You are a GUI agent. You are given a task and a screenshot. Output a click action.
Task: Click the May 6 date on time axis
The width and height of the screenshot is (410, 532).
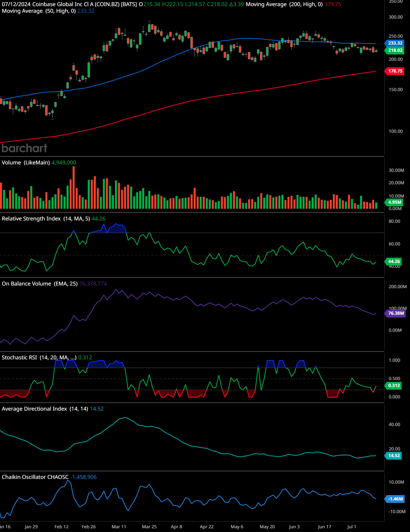click(237, 527)
